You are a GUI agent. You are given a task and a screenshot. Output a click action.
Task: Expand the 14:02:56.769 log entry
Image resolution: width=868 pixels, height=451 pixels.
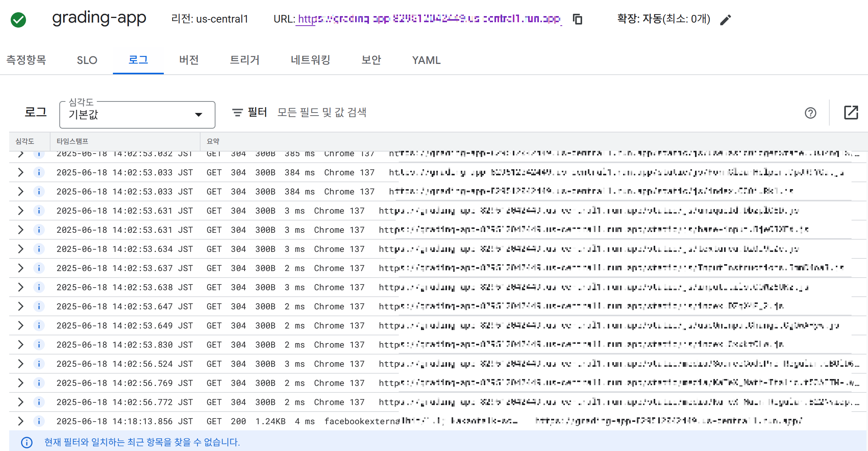[x=21, y=383]
